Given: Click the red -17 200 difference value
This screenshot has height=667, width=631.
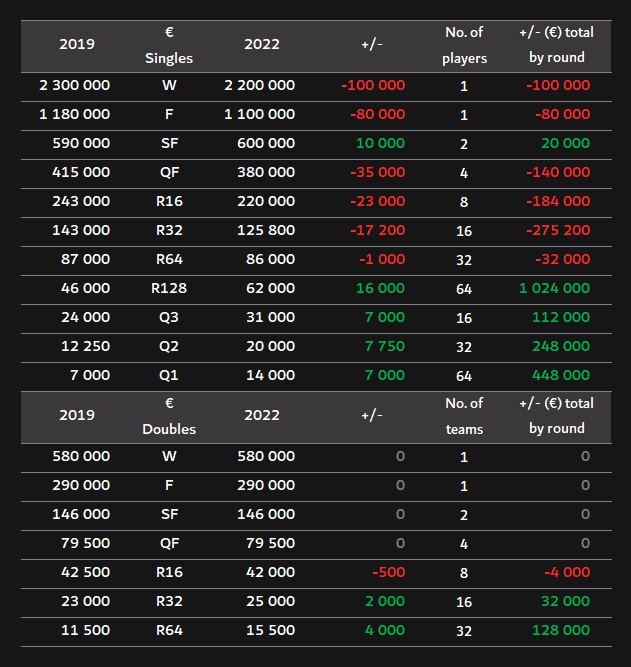Looking at the screenshot, I should click(376, 230).
